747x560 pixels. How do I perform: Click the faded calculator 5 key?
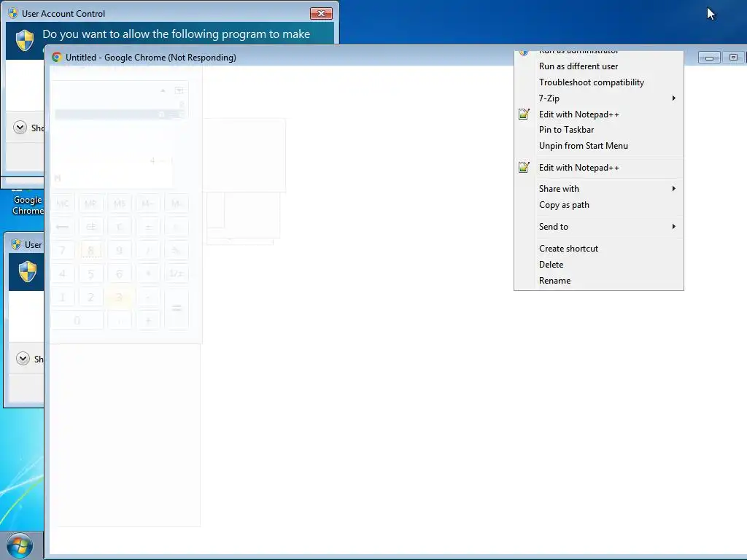pyautogui.click(x=90, y=274)
